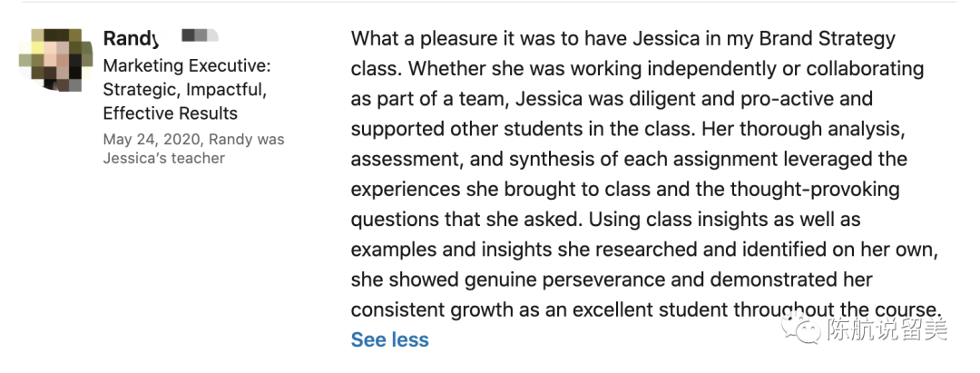Image resolution: width=980 pixels, height=373 pixels.
Task: Click the "Effective Results" headline text
Action: (170, 113)
